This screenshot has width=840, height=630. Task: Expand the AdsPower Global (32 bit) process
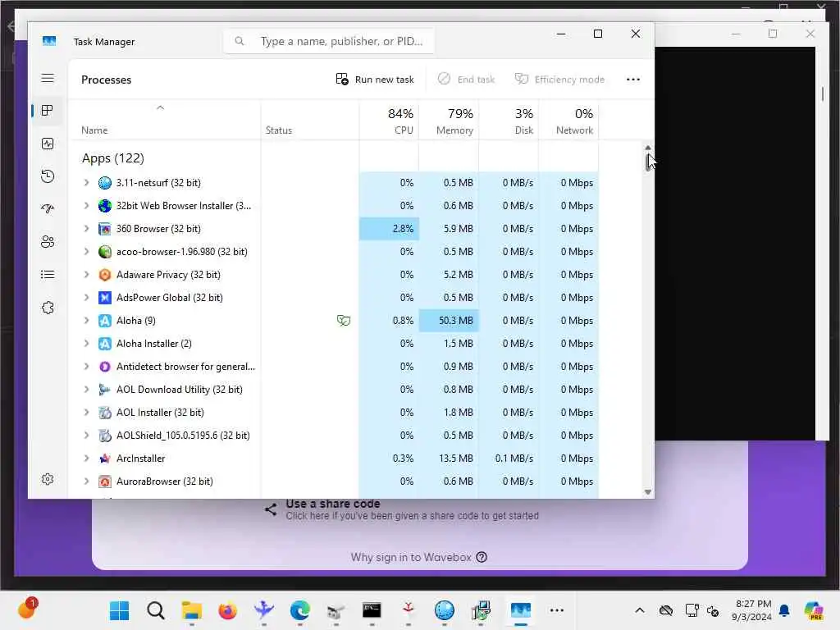pyautogui.click(x=86, y=297)
